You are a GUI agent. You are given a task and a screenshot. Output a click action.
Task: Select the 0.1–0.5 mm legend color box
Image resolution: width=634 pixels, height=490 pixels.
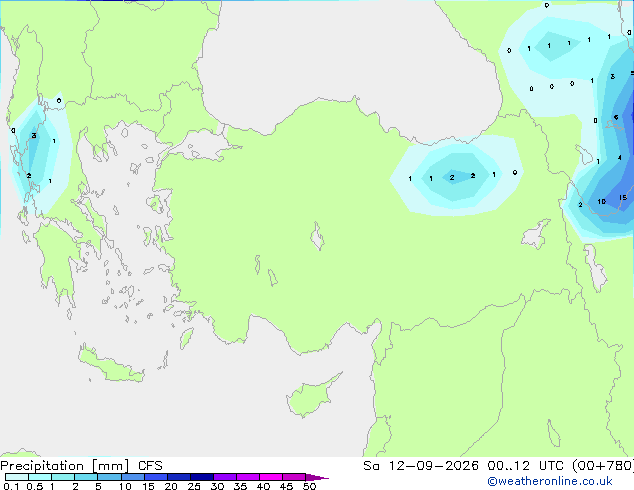click(x=17, y=477)
